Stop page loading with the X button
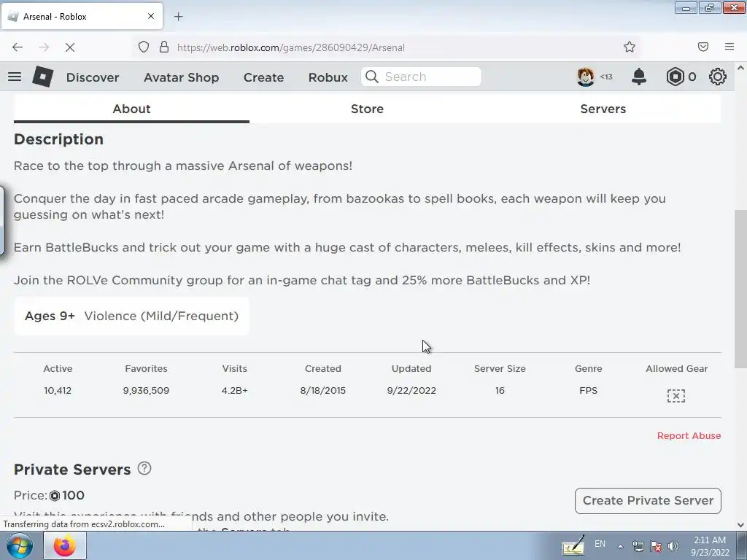This screenshot has width=747, height=560. point(70,47)
